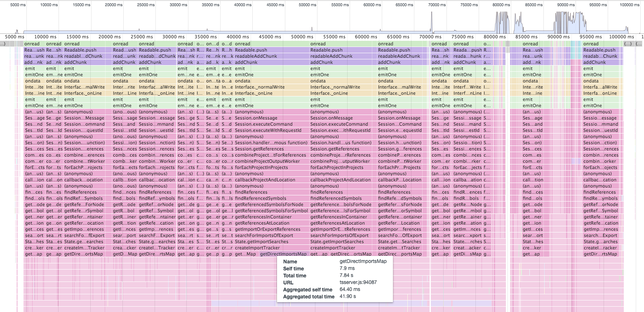The width and height of the screenshot is (644, 312).
Task: Select the 'getRefer...orSymbol' frame
Action: [400, 211]
